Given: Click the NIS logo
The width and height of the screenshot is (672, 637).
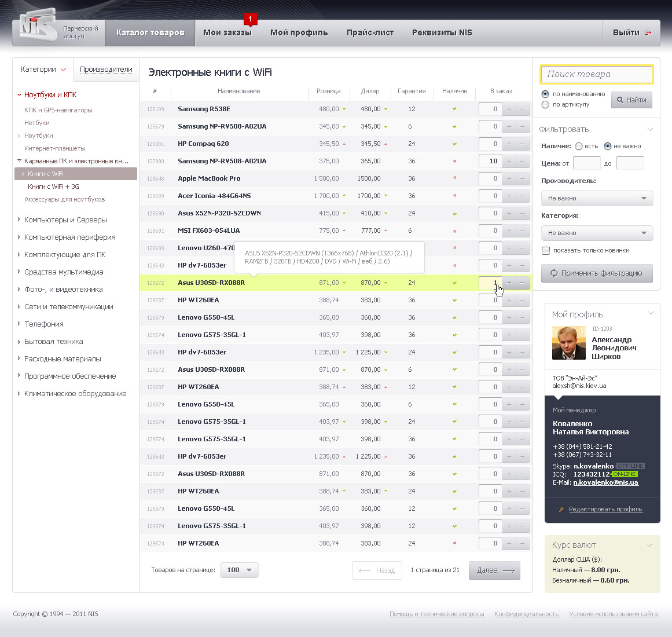Looking at the screenshot, I should coord(38,25).
